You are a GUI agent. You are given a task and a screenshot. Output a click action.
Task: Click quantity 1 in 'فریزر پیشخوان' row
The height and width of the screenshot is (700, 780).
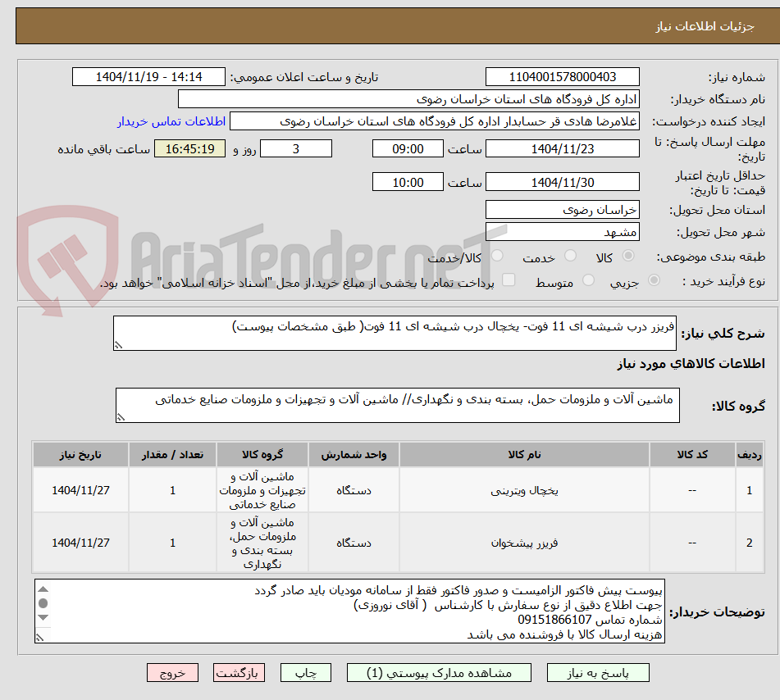[172, 543]
